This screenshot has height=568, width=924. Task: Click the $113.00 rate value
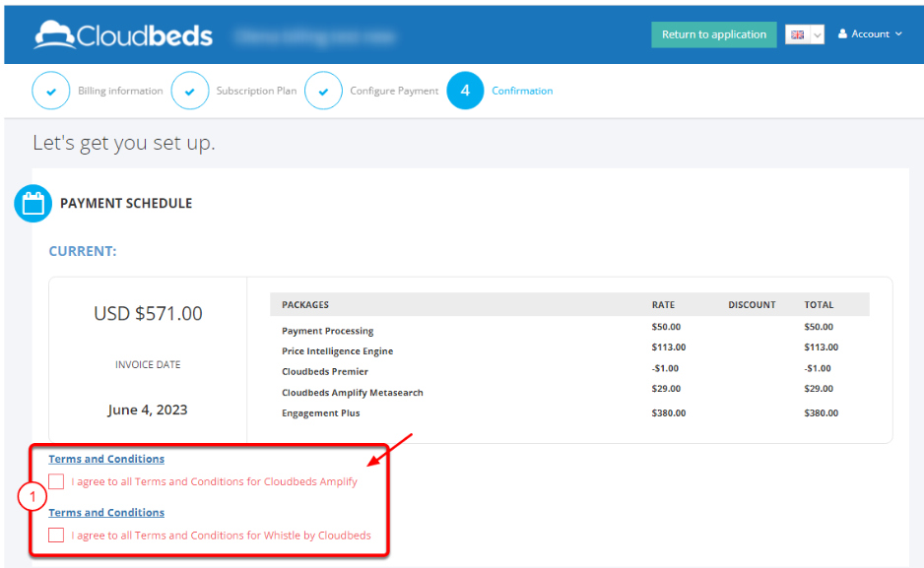pyautogui.click(x=668, y=347)
